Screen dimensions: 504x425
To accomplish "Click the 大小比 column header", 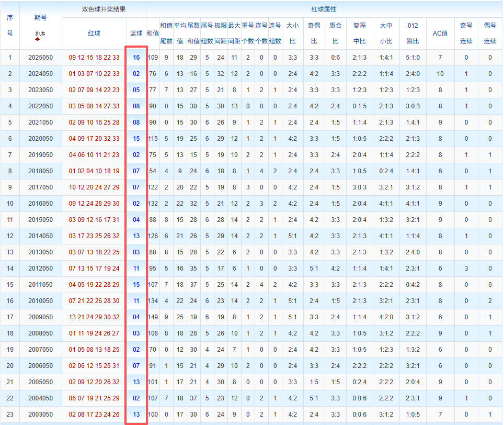I will tap(292, 33).
